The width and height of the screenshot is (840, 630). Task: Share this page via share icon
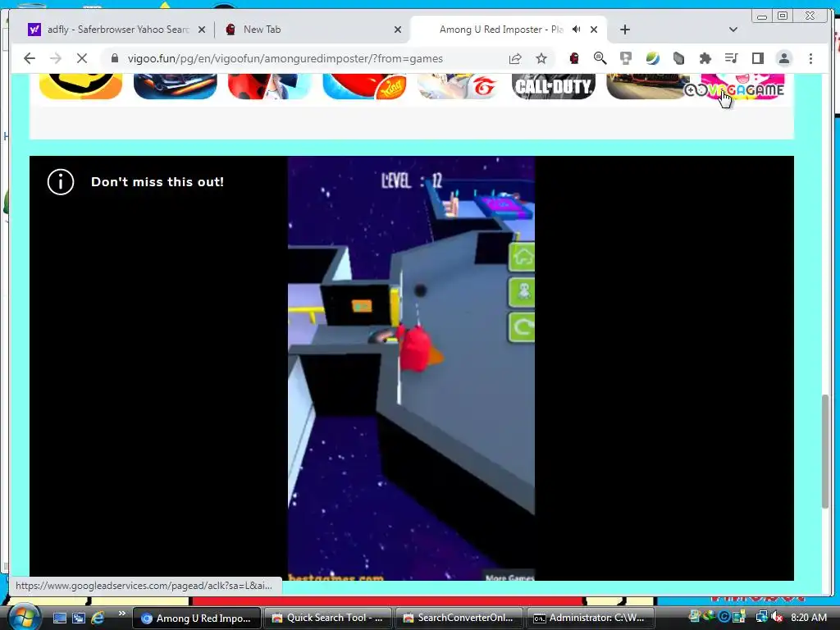515,58
